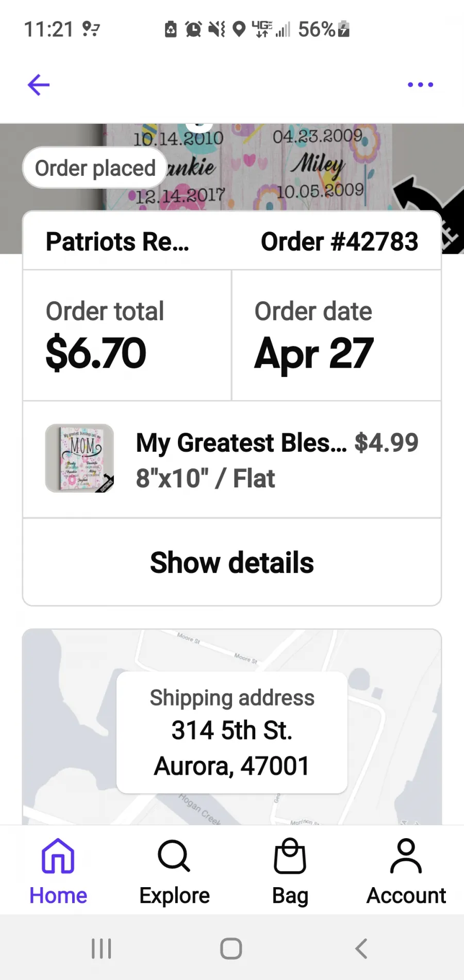464x980 pixels.
Task: Open the Account person icon
Action: pos(406,856)
